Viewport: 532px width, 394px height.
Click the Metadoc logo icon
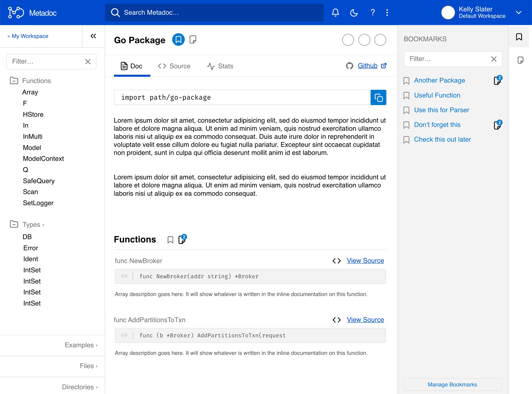click(x=16, y=12)
